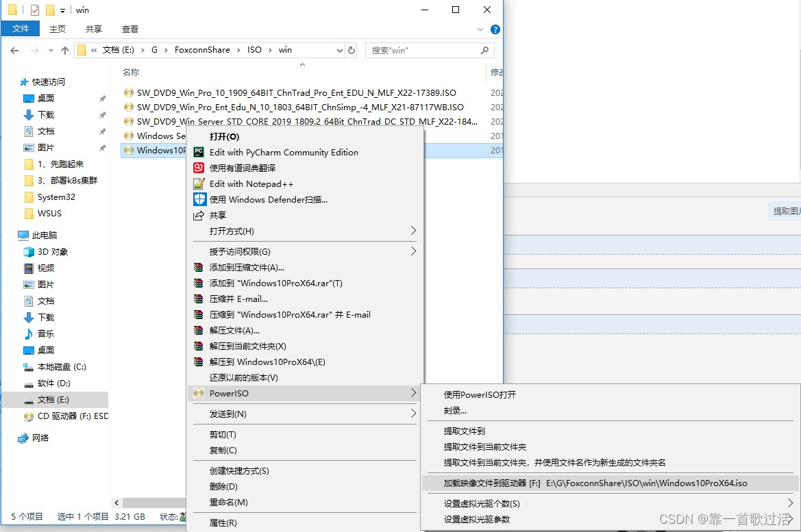This screenshot has width=801, height=532.
Task: Select 加载映像文件到驱动器 [F:] menu entry
Action: (x=611, y=483)
